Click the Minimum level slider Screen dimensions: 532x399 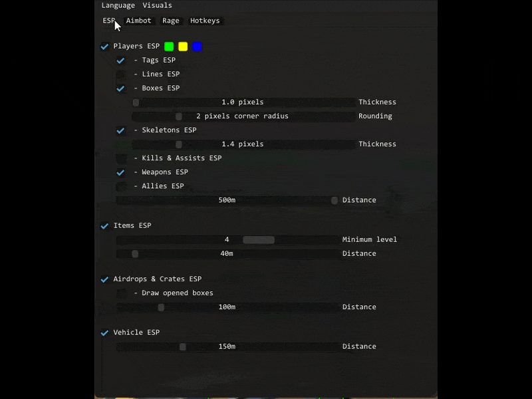[x=227, y=240]
